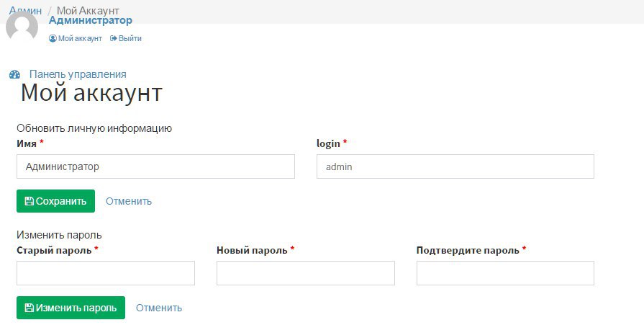Cancel personal info changes with Отменить
The width and height of the screenshot is (644, 325).
(129, 201)
